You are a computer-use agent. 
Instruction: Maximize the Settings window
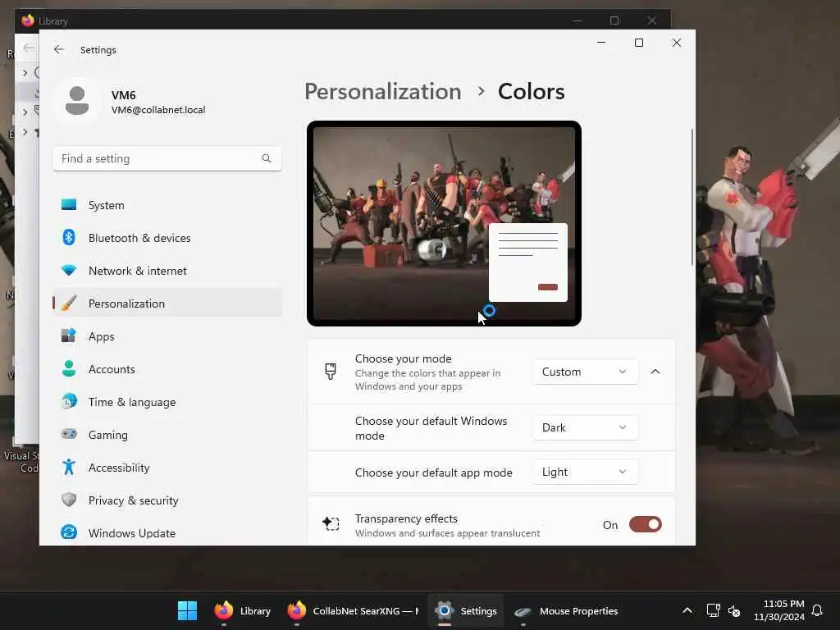638,43
